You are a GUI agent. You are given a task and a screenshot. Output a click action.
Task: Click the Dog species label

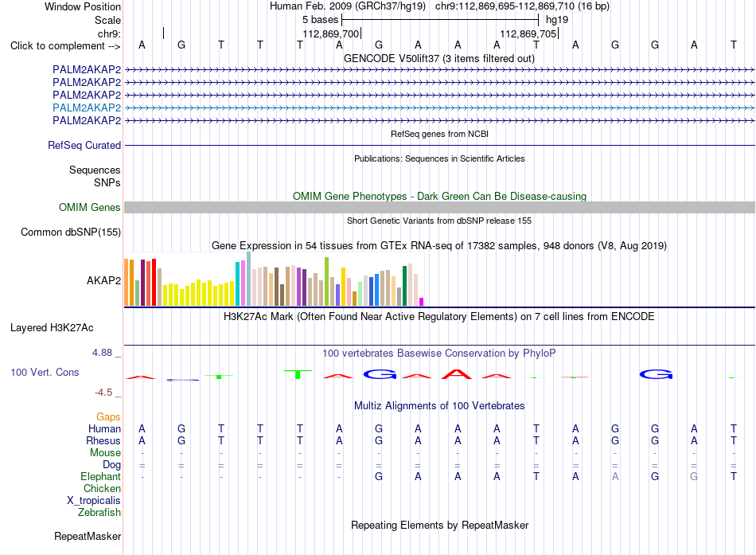point(112,464)
